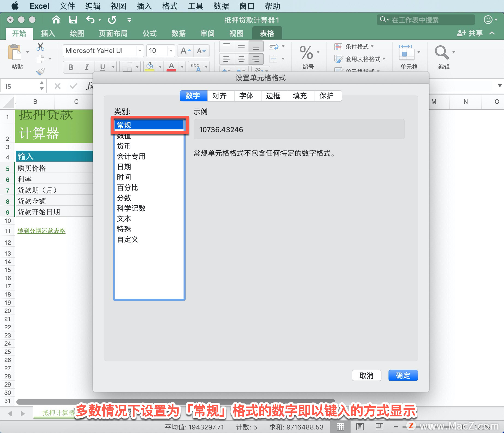This screenshot has width=504, height=433.
Task: Click the Apple menu icon
Action: click(15, 6)
